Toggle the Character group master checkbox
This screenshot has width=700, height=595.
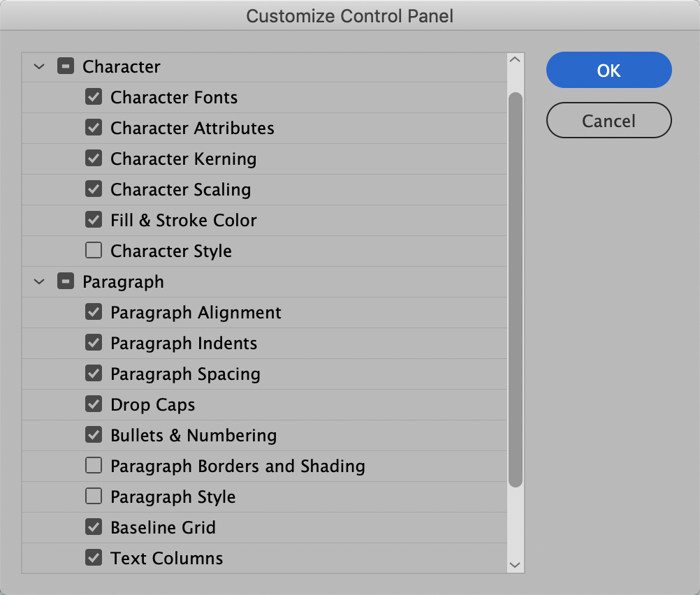tap(66, 66)
